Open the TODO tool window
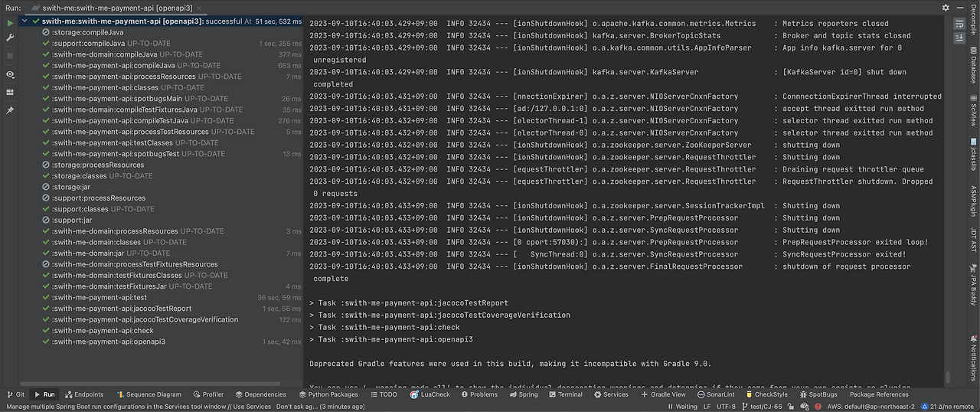This screenshot has height=412, width=980. [x=383, y=394]
